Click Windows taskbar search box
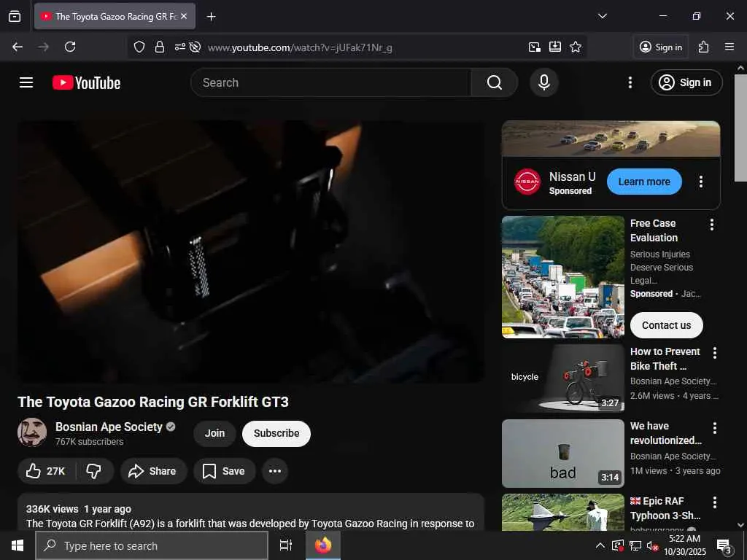 click(x=152, y=545)
